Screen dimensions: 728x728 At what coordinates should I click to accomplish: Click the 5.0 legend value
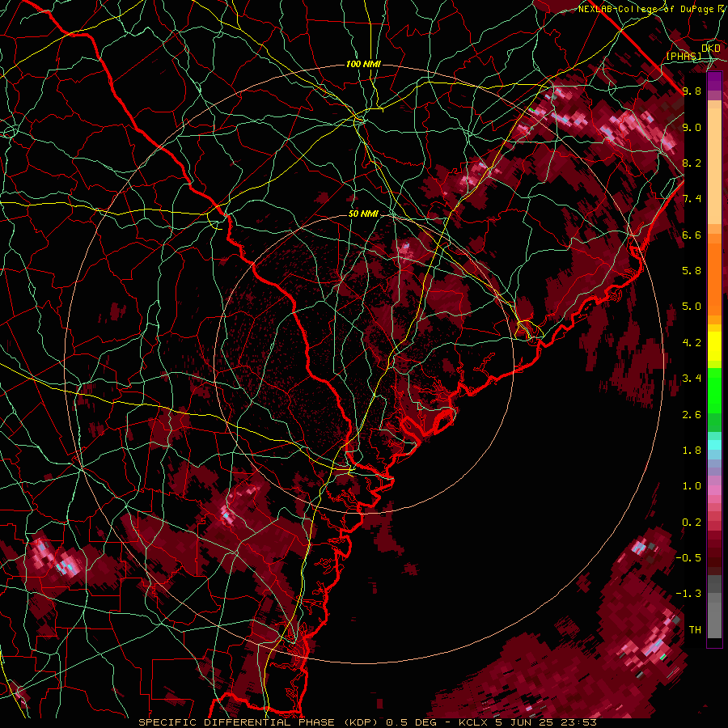click(692, 307)
